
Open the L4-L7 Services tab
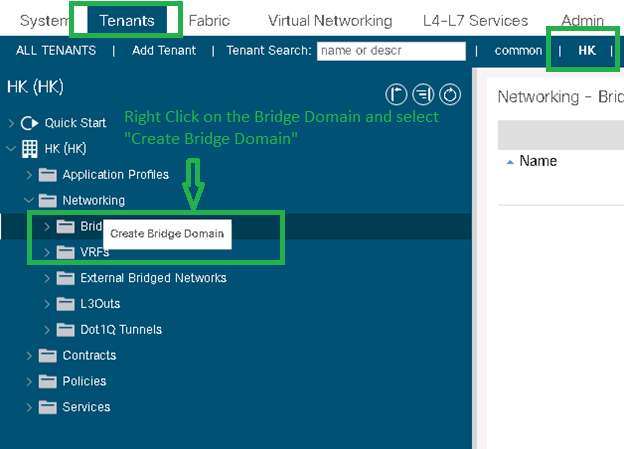[475, 21]
